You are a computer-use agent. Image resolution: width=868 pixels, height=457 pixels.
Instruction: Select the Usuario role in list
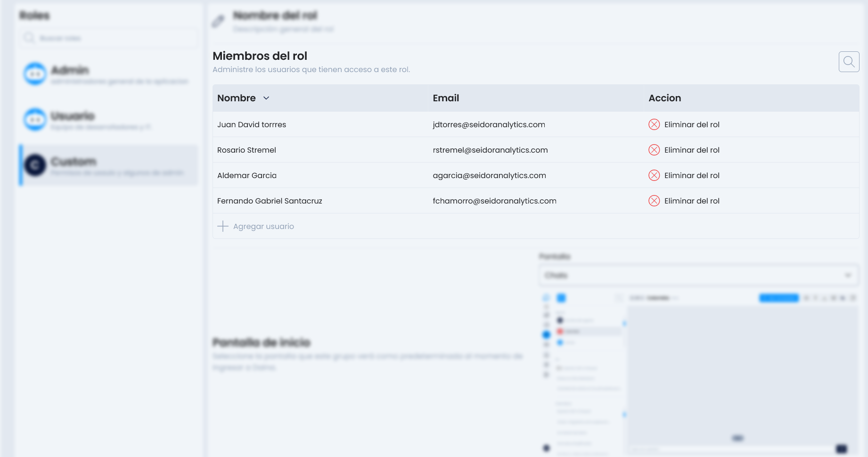108,120
